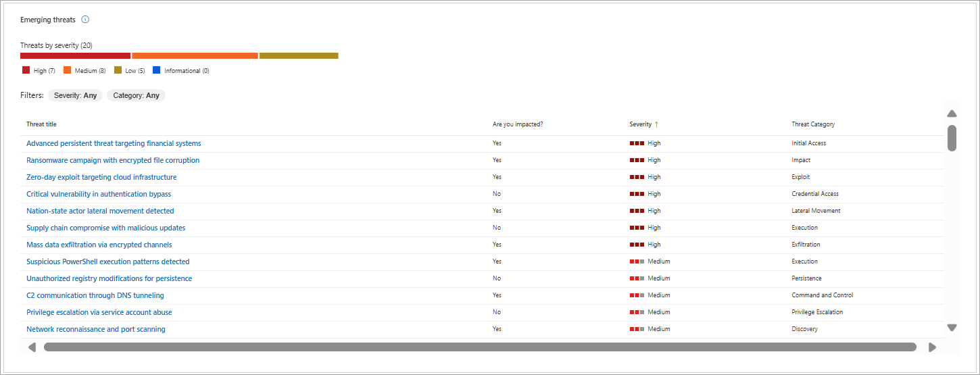Open the Category: Any filter
The width and height of the screenshot is (980, 375).
pos(136,95)
